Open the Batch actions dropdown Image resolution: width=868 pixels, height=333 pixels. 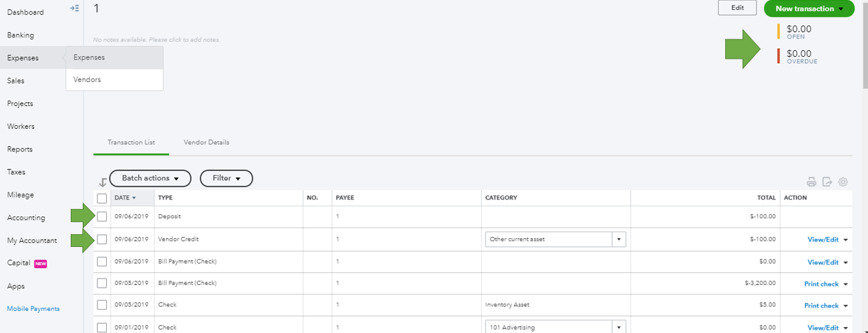150,178
